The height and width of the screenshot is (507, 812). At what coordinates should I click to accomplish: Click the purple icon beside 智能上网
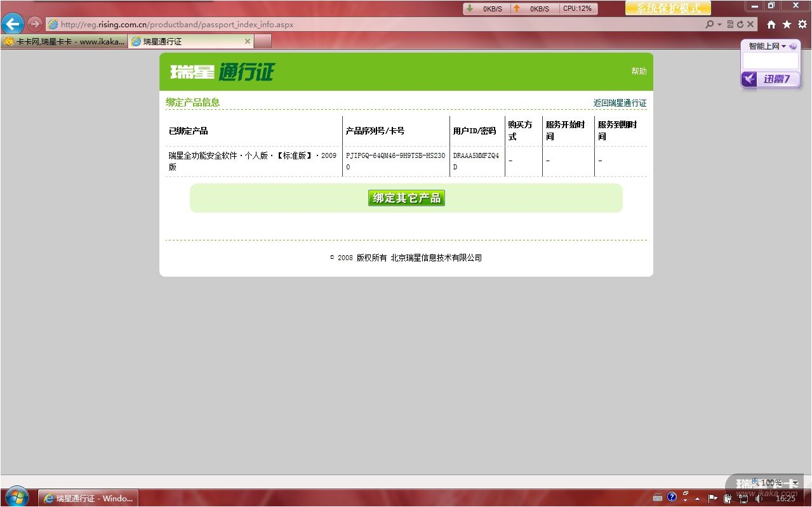[x=794, y=46]
